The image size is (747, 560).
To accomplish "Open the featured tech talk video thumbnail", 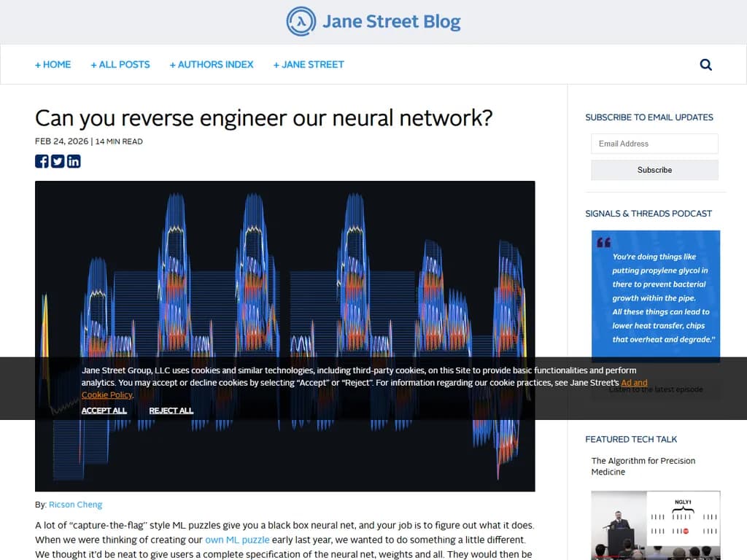I will coord(655,525).
